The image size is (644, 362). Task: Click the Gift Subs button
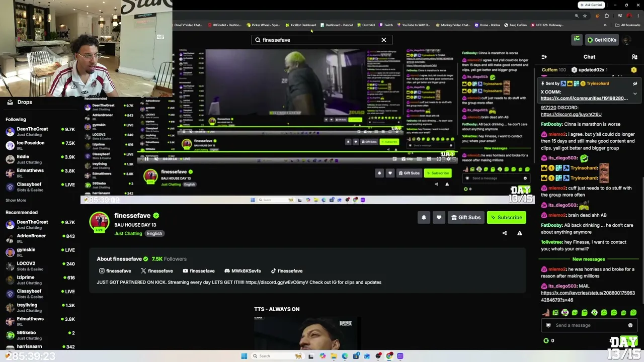click(466, 217)
